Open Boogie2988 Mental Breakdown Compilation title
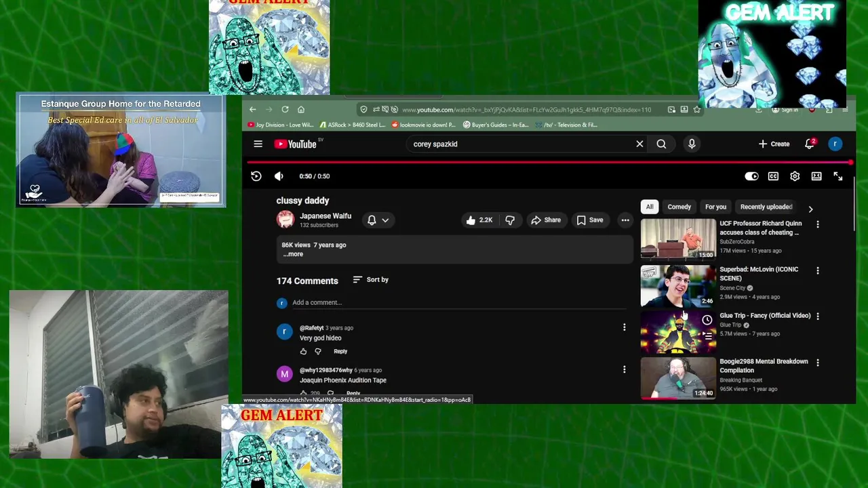This screenshot has width=868, height=488. coord(764,366)
